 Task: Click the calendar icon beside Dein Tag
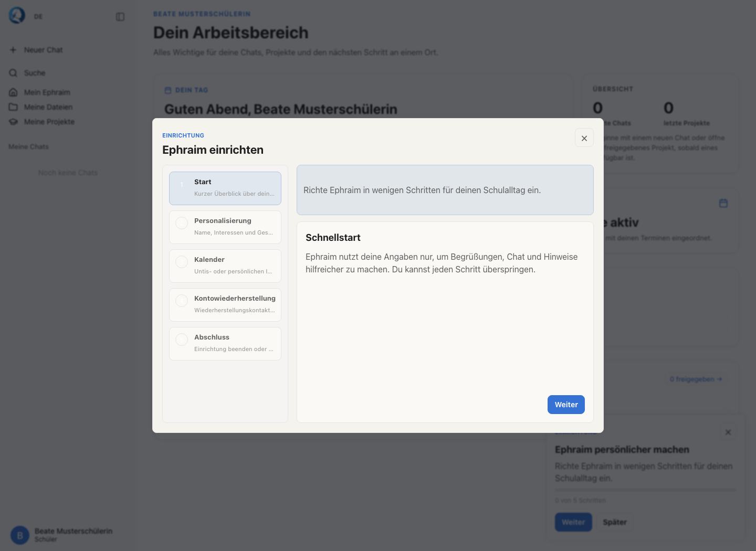tap(168, 90)
